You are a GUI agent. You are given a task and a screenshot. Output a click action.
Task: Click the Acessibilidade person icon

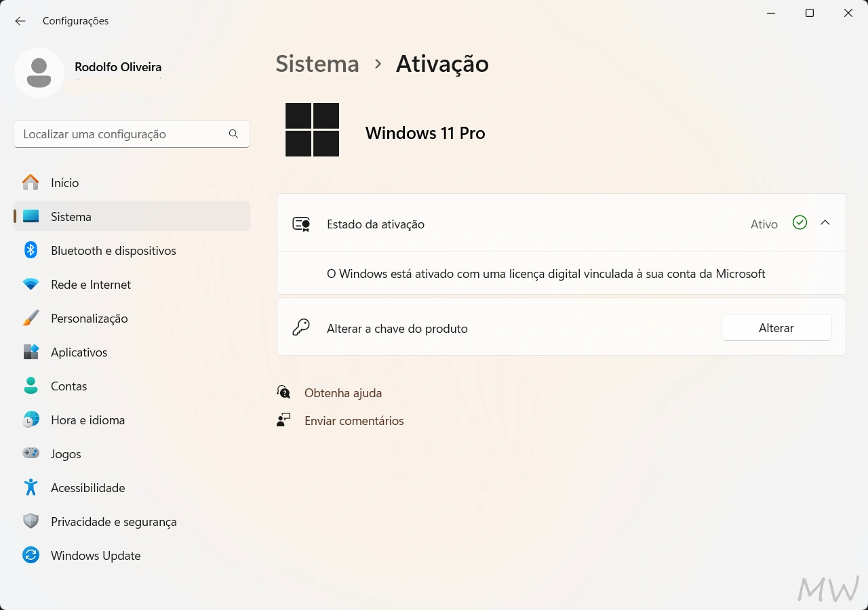pos(31,487)
